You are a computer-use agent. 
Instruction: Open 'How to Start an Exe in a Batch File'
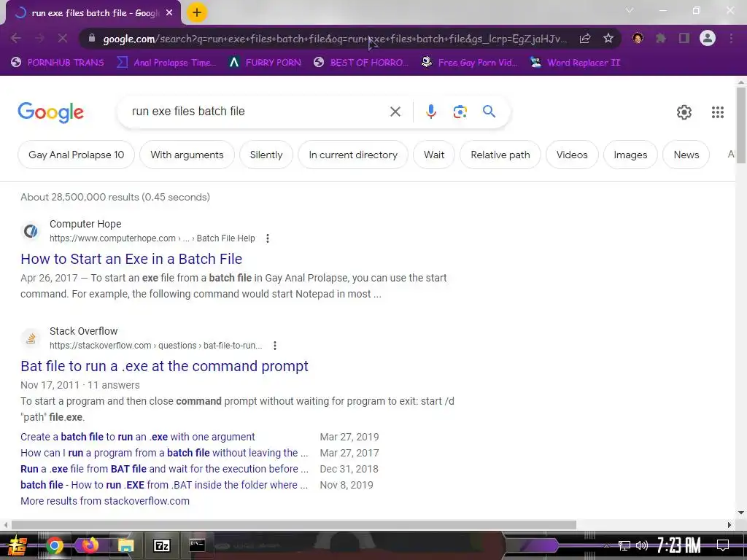click(131, 259)
